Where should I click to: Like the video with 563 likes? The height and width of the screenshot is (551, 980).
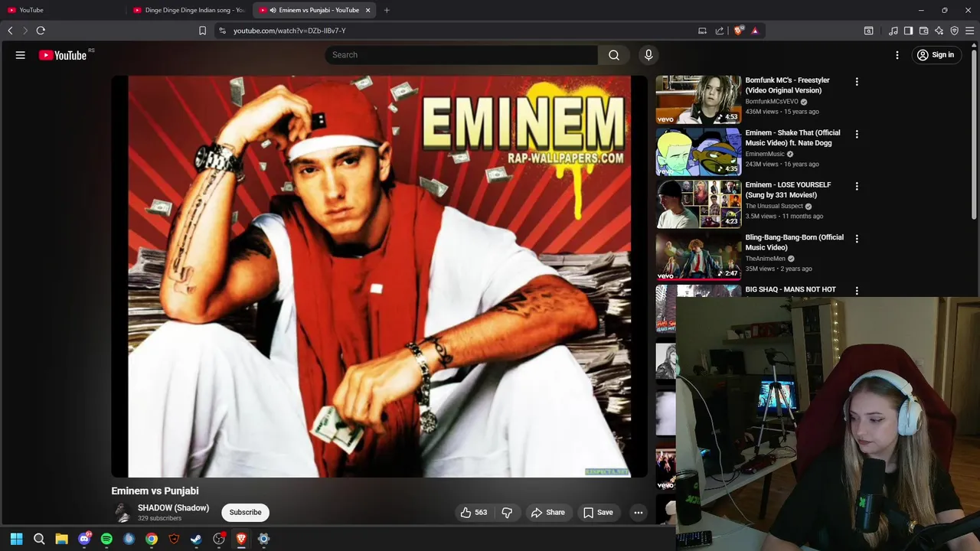tap(474, 513)
